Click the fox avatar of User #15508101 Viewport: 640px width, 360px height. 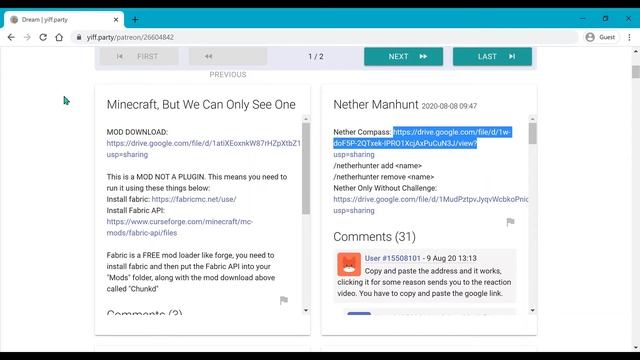click(x=349, y=264)
